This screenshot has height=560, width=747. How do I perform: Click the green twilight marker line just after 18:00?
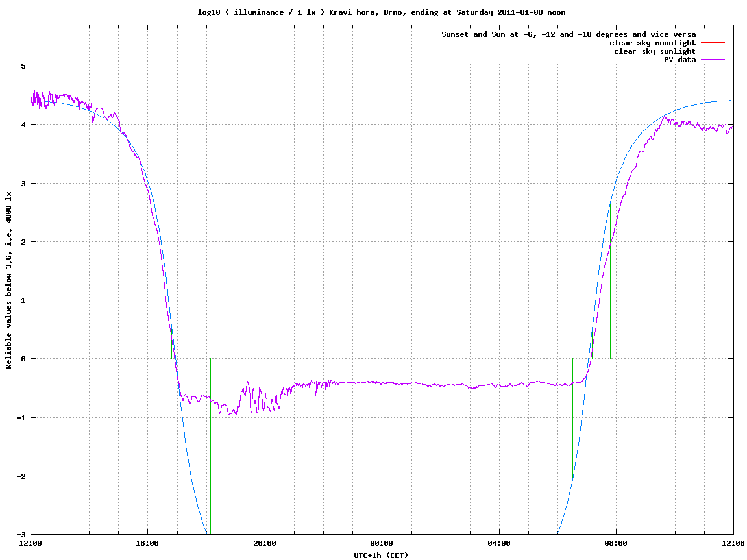pos(210,446)
